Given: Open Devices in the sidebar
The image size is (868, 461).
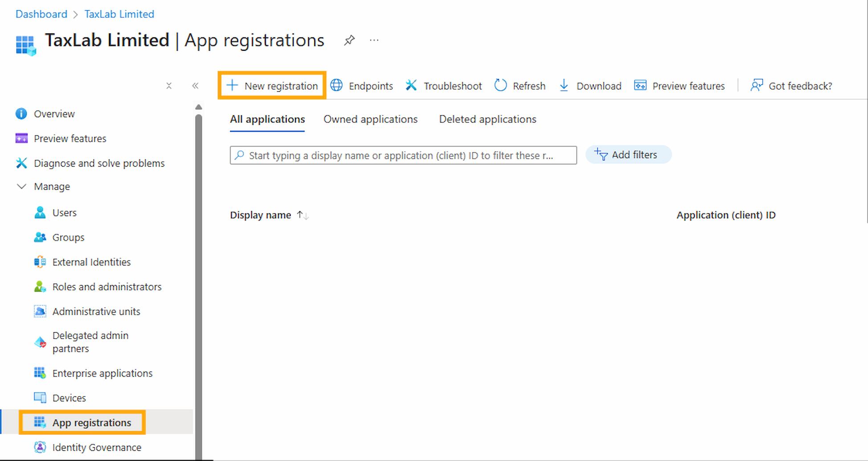Looking at the screenshot, I should (x=69, y=398).
